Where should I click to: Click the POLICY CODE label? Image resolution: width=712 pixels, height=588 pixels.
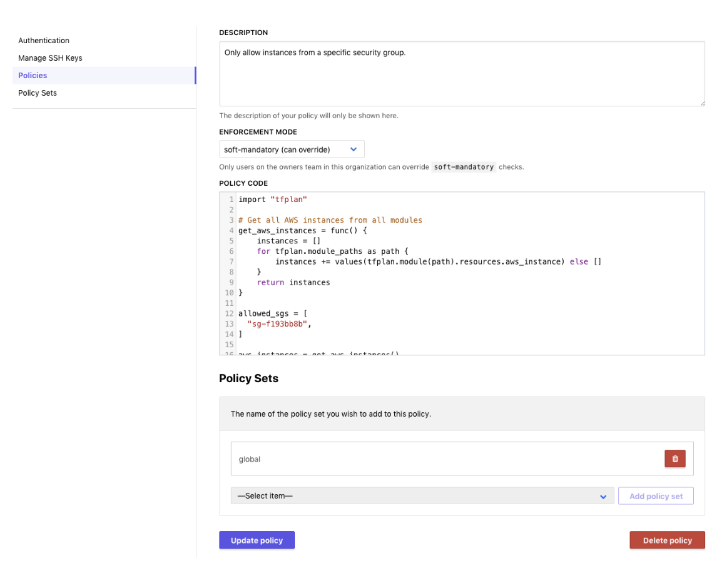click(x=243, y=183)
